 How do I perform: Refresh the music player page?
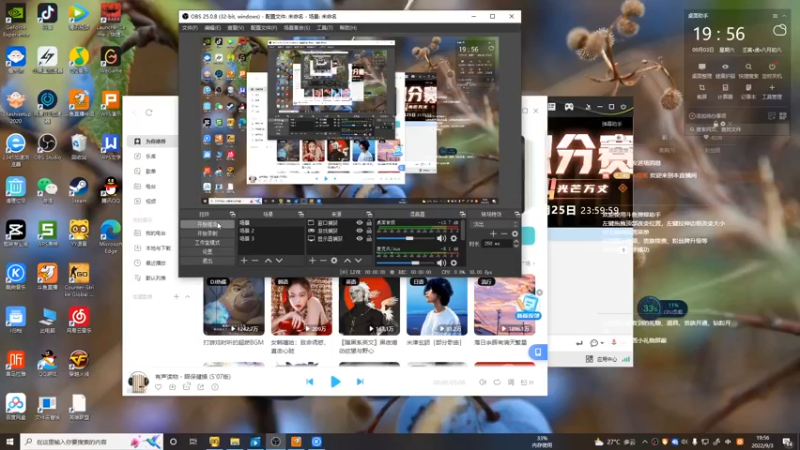click(149, 113)
